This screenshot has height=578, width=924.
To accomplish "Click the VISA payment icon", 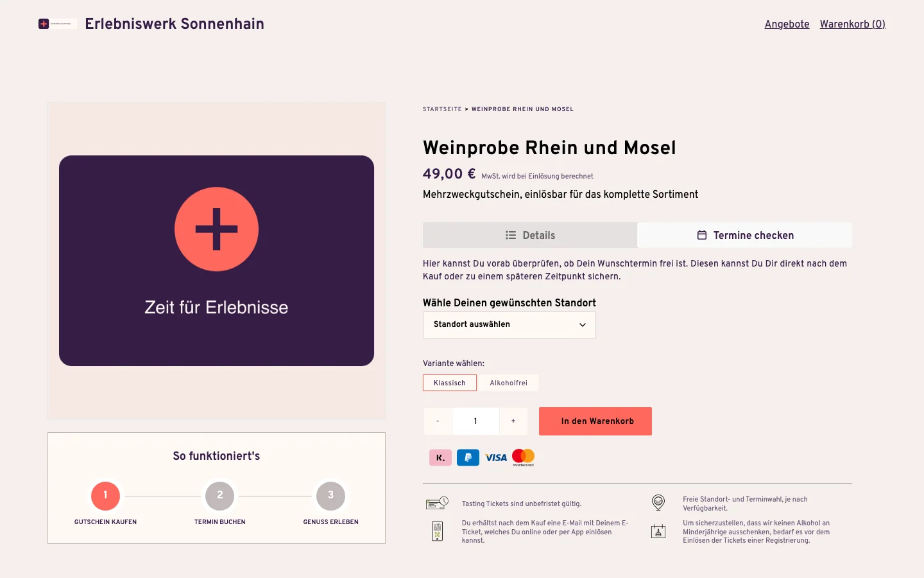I will [x=496, y=457].
